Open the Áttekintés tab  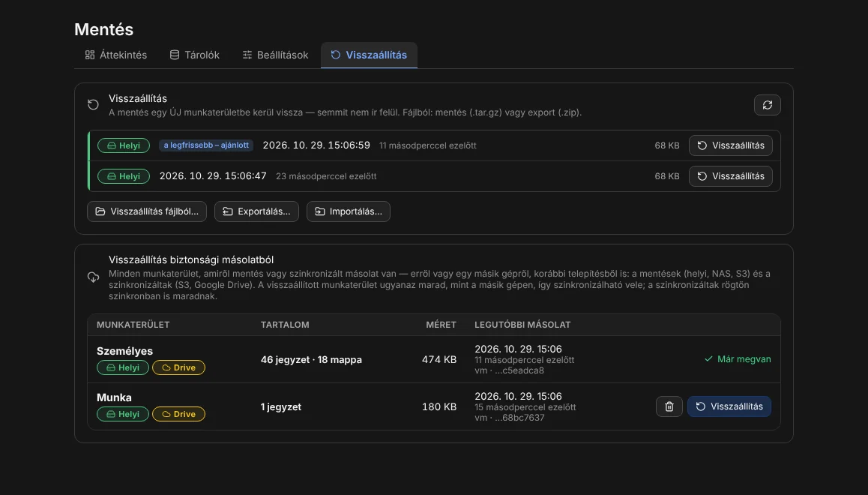click(115, 55)
